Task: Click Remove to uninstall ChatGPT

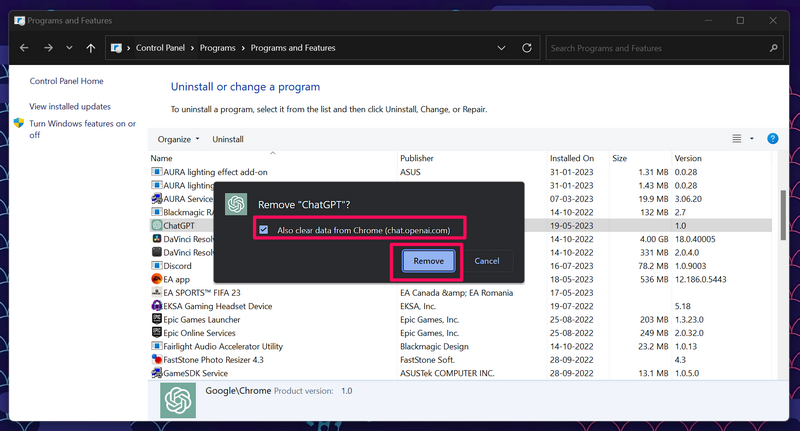Action: 428,261
